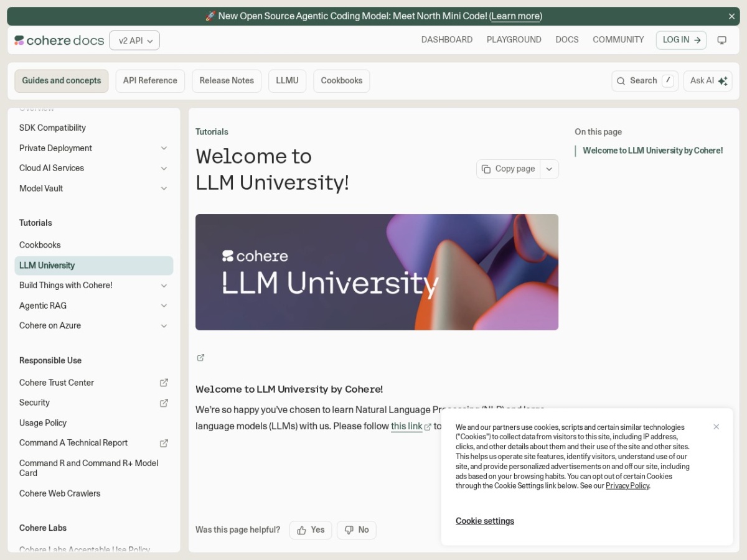Open the v2 API version dropdown
This screenshot has width=747, height=560.
[134, 40]
